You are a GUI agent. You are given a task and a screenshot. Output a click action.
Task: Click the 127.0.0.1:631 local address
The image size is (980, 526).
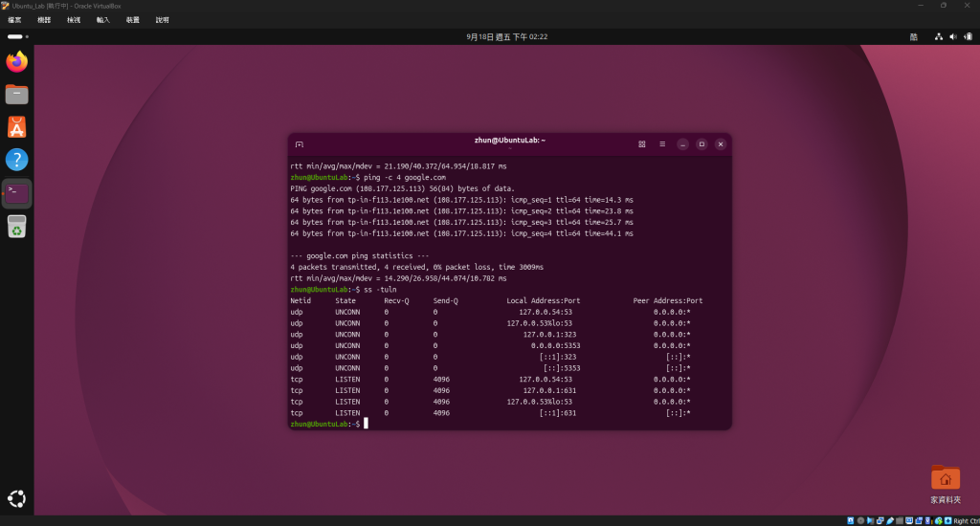coord(549,390)
